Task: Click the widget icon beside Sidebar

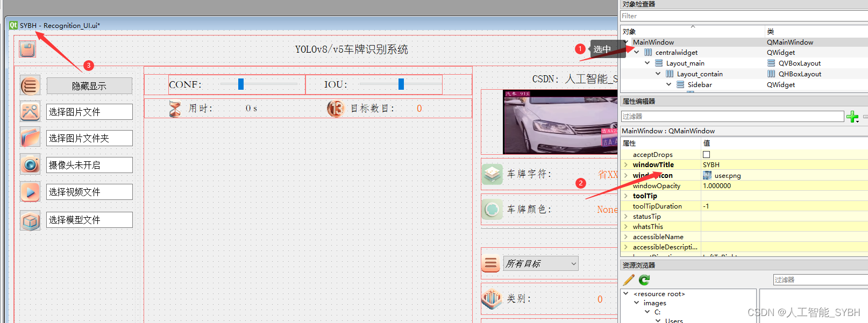Action: [x=680, y=85]
